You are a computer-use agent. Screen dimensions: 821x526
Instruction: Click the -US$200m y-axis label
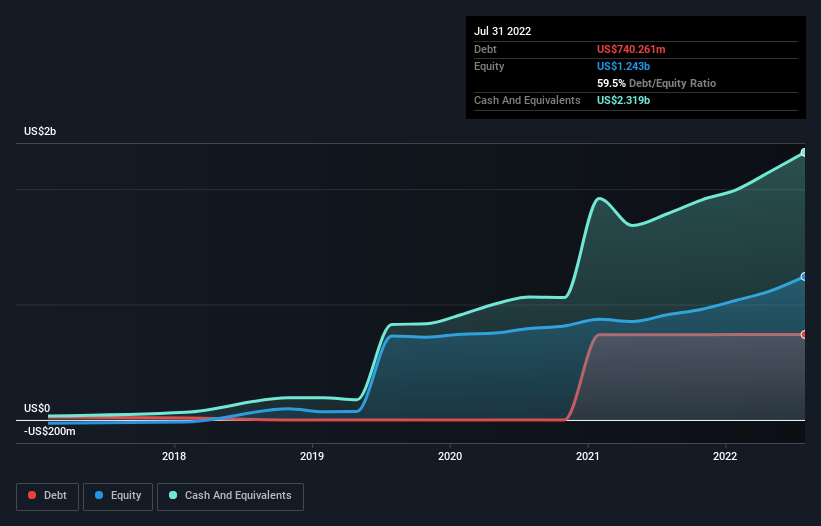(x=50, y=431)
